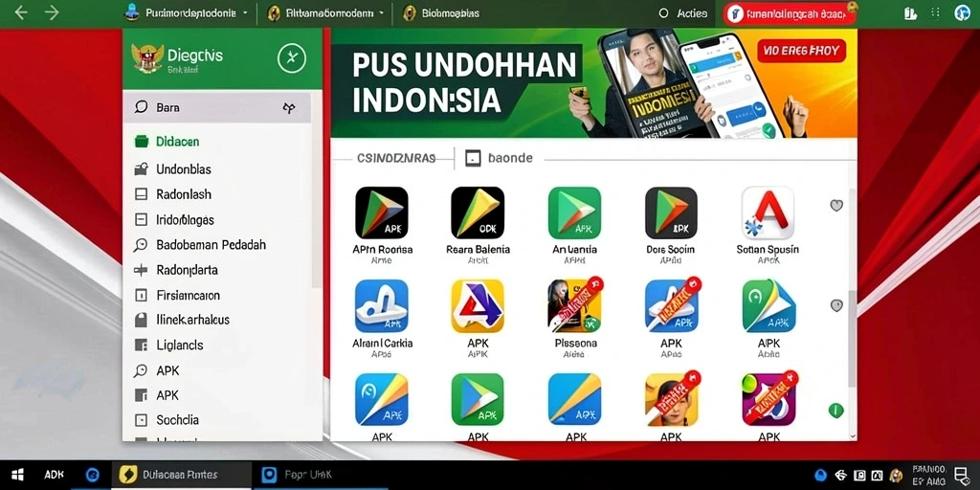Open the Windows Start button
Viewport: 980px width, 490px height.
point(17,475)
